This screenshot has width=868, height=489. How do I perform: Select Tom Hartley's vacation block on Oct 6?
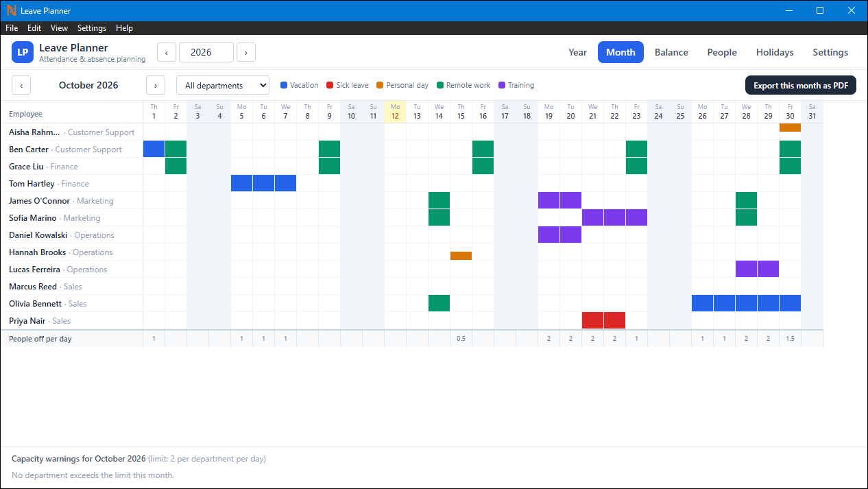coord(264,183)
